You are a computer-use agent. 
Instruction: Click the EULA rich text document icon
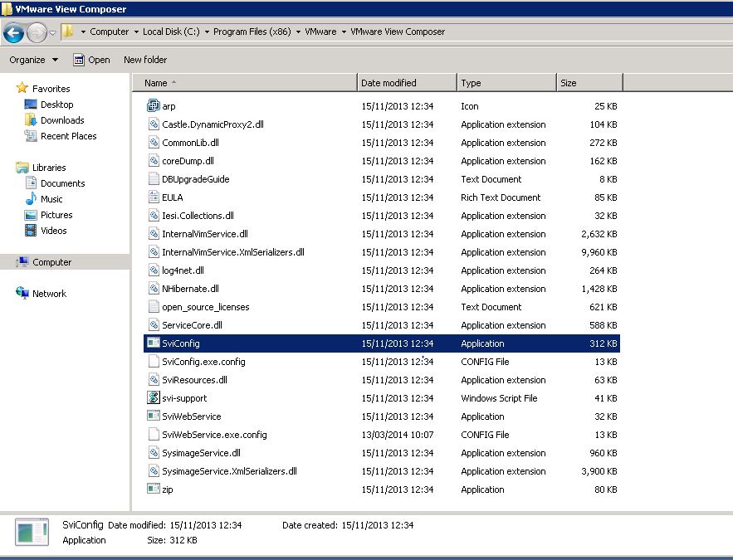click(x=154, y=197)
